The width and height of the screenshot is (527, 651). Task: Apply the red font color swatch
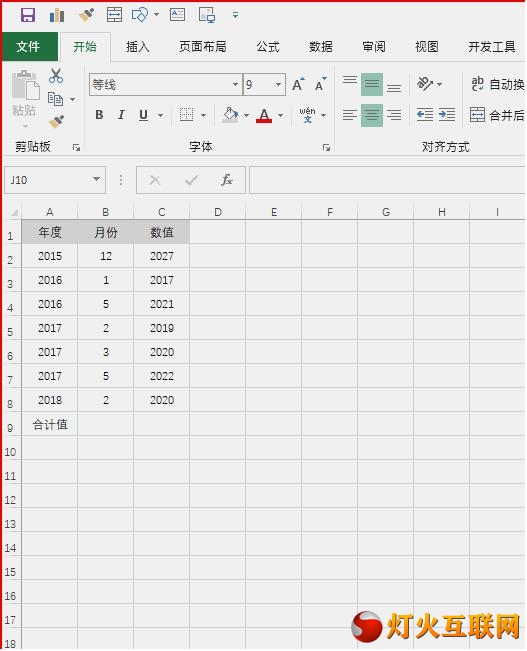coord(264,115)
